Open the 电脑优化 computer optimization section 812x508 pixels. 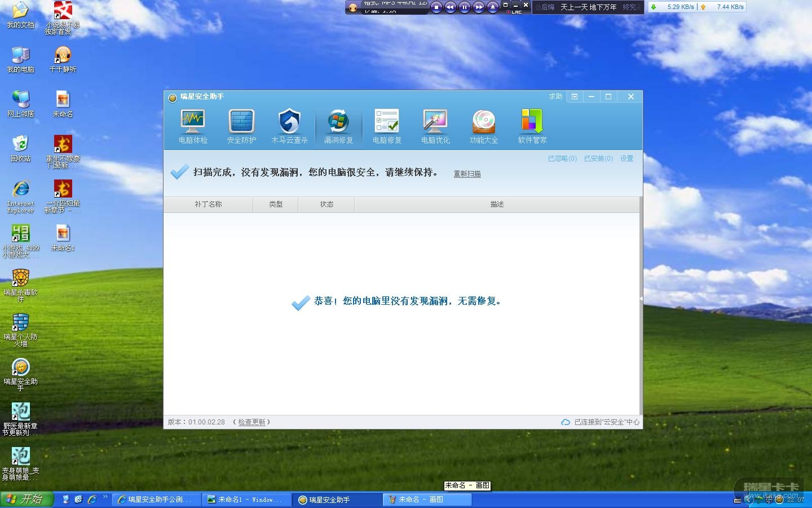[435, 126]
